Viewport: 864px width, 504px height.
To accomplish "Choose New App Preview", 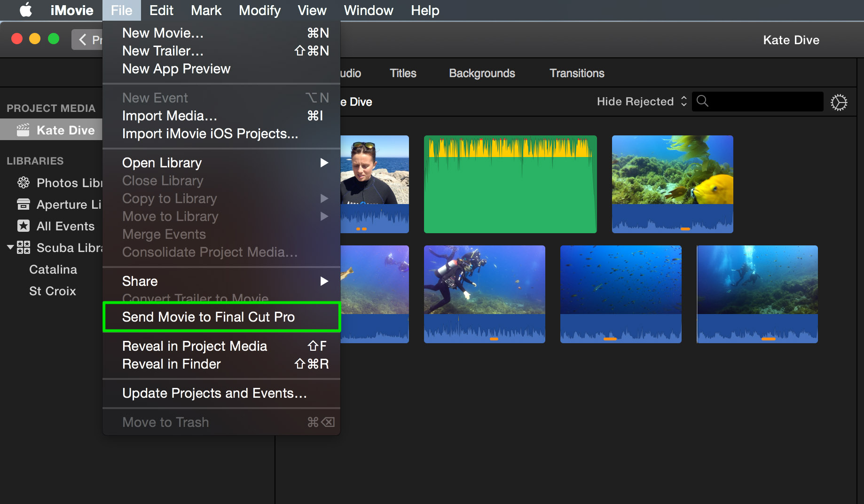I will pyautogui.click(x=221, y=69).
